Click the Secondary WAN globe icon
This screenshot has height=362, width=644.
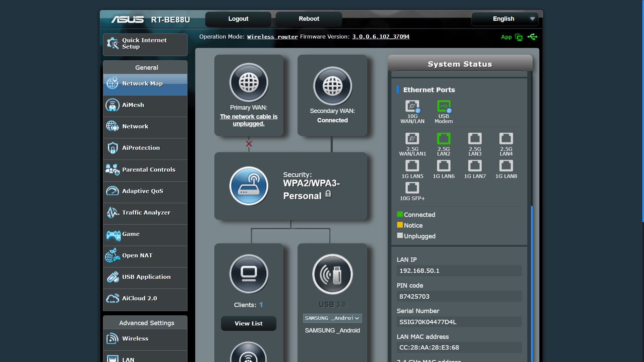click(332, 86)
